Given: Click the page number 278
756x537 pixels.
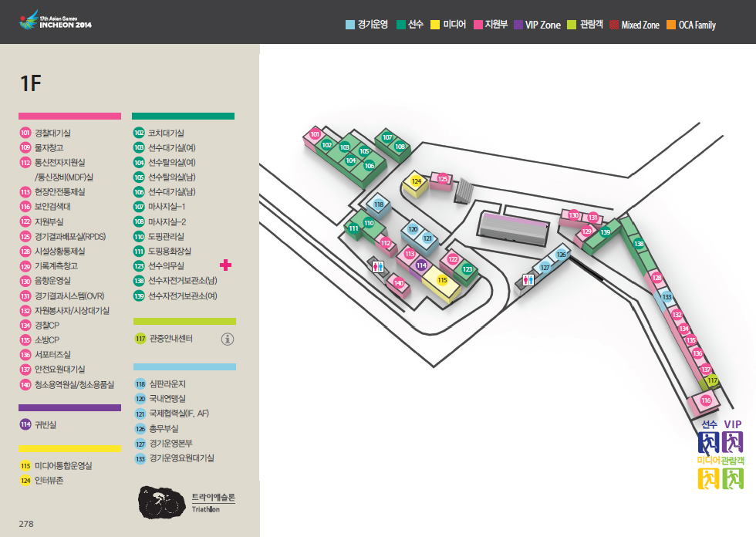Looking at the screenshot, I should (x=26, y=524).
